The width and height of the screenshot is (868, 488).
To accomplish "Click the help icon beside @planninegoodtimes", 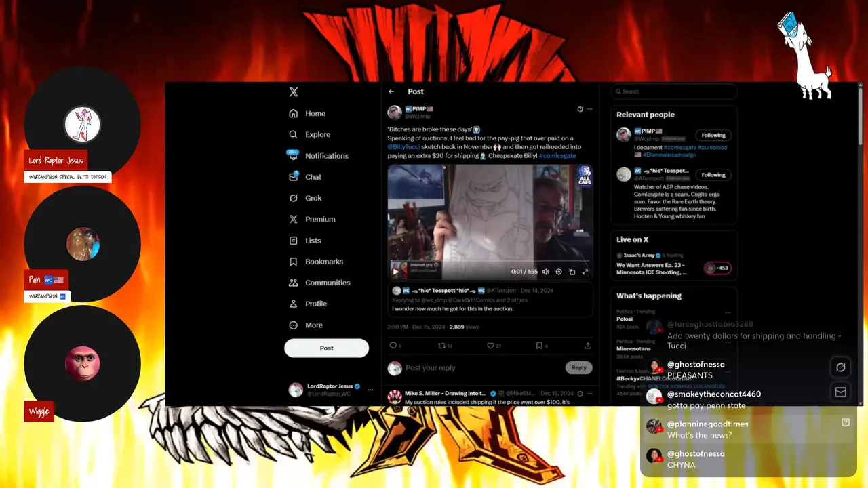I will (846, 422).
